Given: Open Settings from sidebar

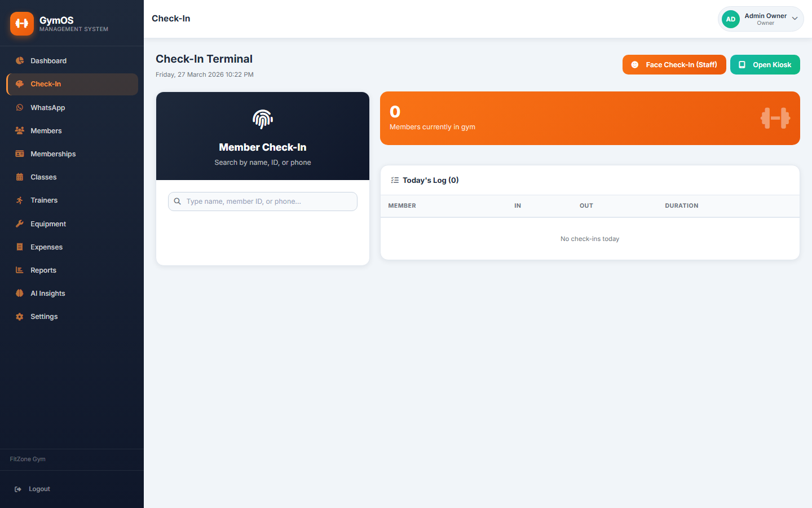Looking at the screenshot, I should pos(72,317).
